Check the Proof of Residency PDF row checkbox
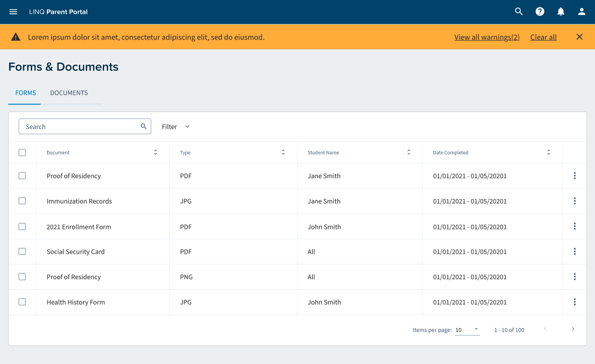The image size is (595, 364). click(x=23, y=175)
